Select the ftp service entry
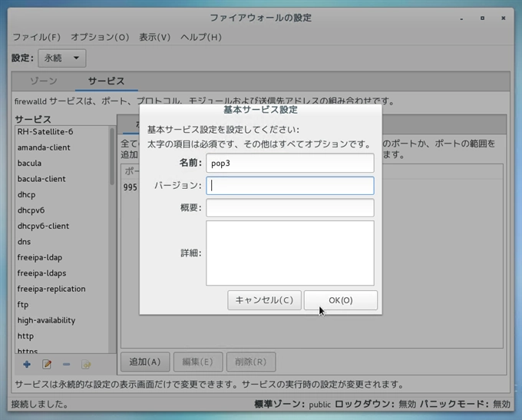The width and height of the screenshot is (522, 420). [62, 304]
